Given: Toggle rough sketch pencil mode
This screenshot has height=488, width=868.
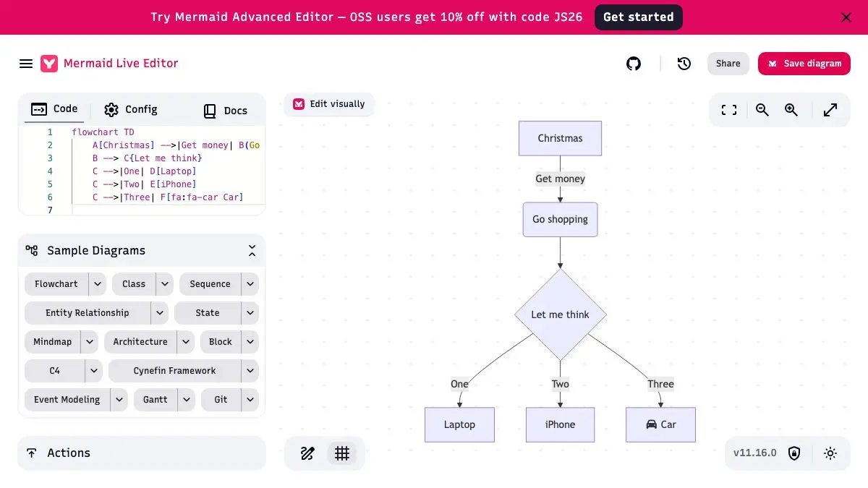Looking at the screenshot, I should click(x=307, y=453).
